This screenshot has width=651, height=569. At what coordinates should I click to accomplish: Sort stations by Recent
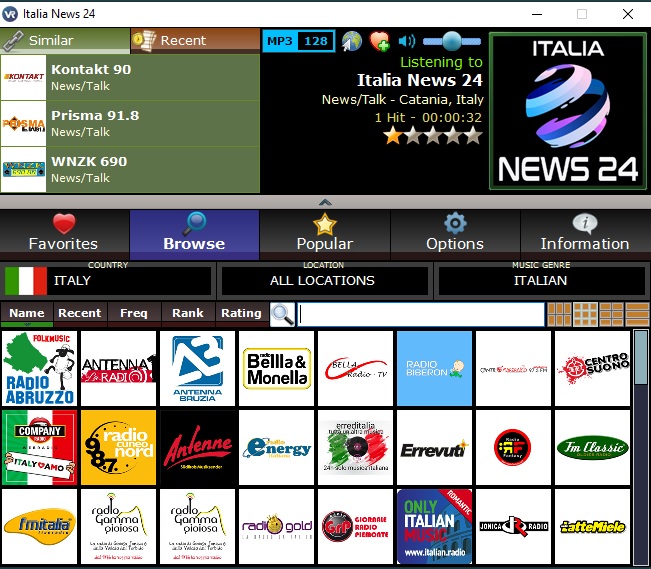click(80, 313)
